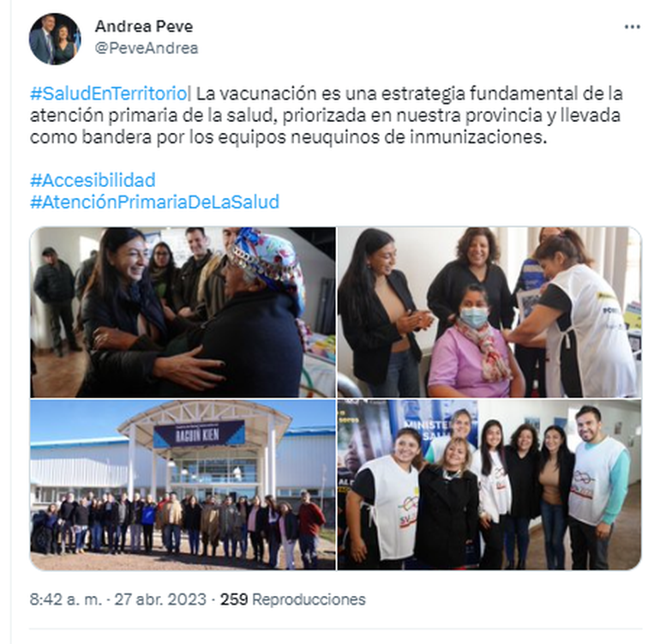Image resolution: width=660 pixels, height=644 pixels.
Task: Click the 8:42 a. m. timestamp
Action: point(66,599)
